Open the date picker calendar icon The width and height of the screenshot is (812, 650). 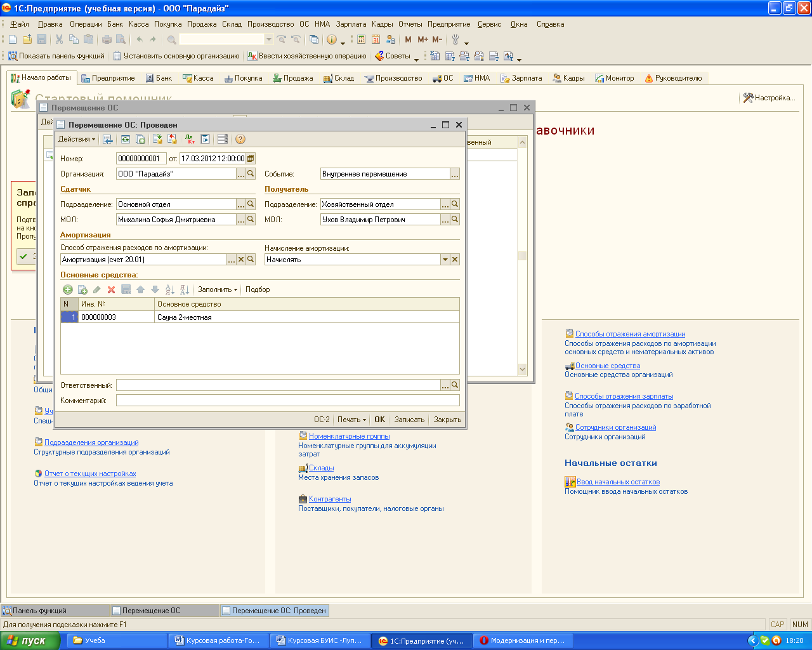coord(251,159)
